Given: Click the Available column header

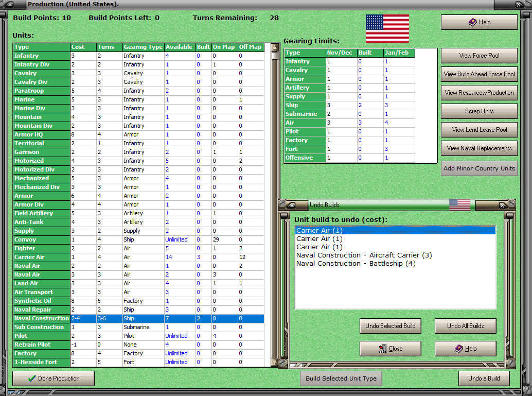Looking at the screenshot, I should [x=180, y=47].
